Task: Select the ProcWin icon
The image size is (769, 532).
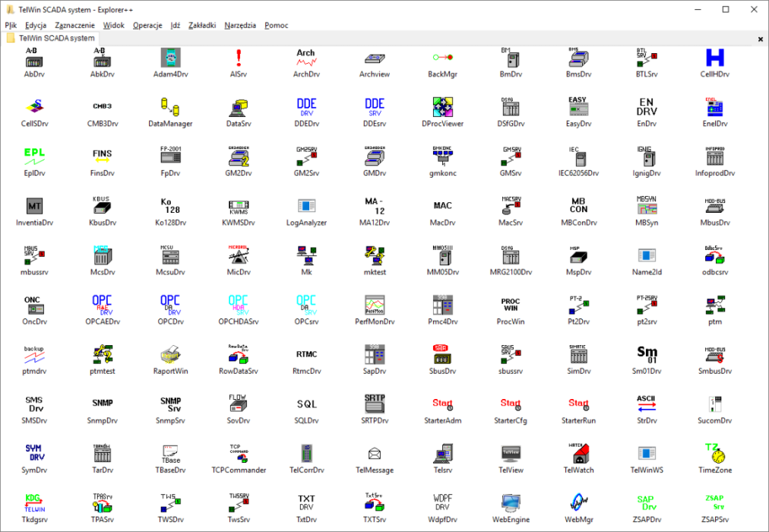Action: point(511,306)
